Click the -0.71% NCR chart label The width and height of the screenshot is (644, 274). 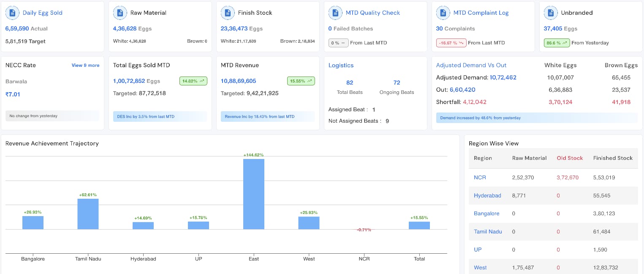click(x=364, y=230)
